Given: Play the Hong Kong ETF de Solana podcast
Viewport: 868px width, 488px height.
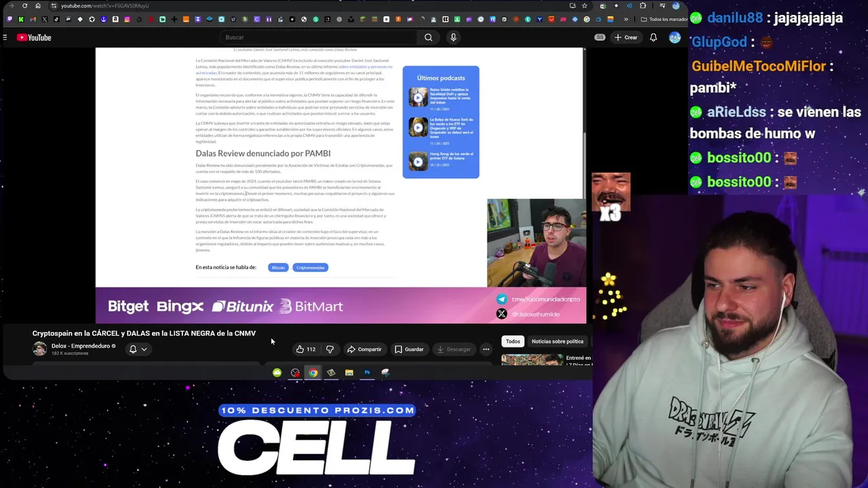Looking at the screenshot, I should 418,161.
